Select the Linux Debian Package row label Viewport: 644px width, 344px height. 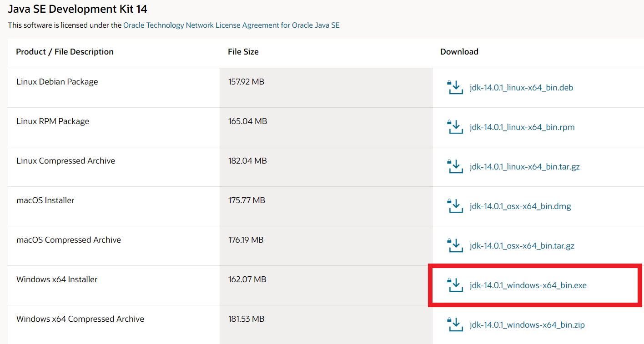coord(57,82)
